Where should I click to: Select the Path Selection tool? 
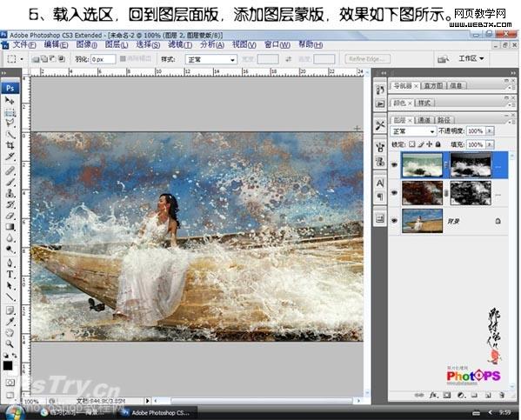(x=10, y=285)
